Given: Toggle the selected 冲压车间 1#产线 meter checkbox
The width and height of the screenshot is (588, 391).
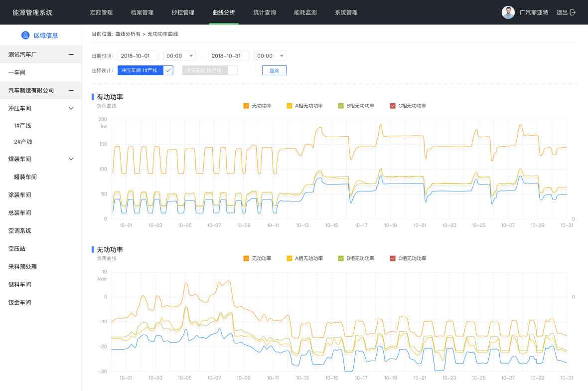Looking at the screenshot, I should click(168, 70).
